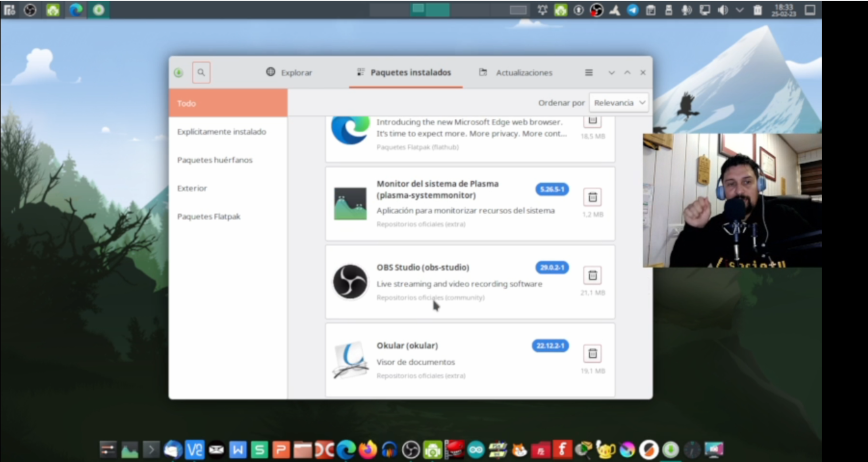Image resolution: width=868 pixels, height=462 pixels.
Task: Open the Telegram tray icon
Action: pyautogui.click(x=633, y=10)
